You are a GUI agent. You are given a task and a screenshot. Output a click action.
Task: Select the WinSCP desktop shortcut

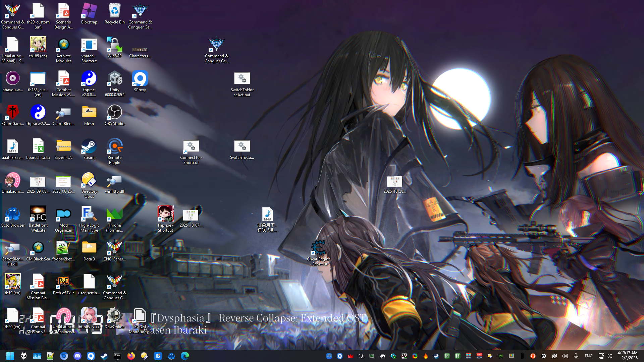(x=114, y=45)
